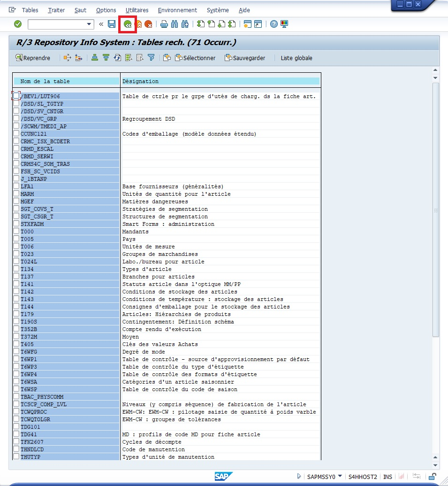Click the green Enter checkmark icon

coord(18,24)
